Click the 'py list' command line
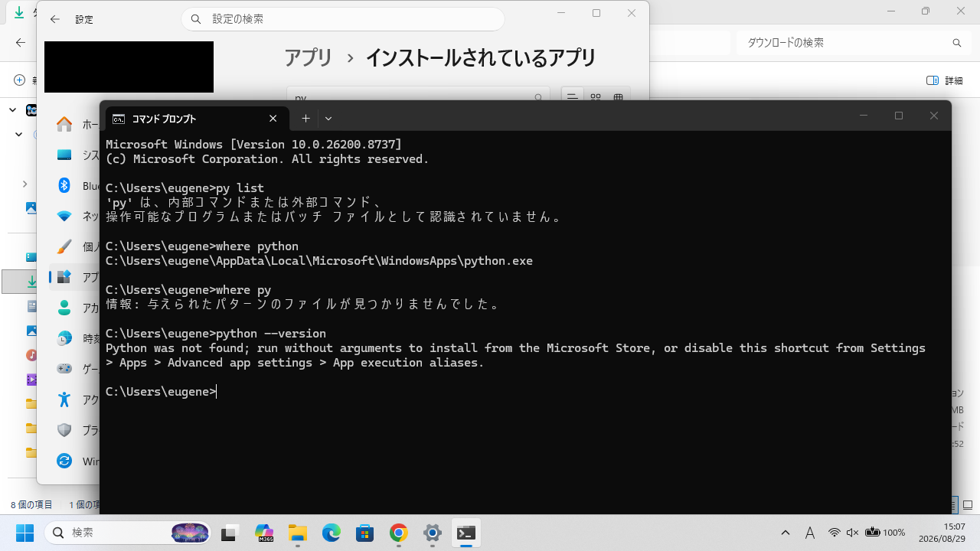This screenshot has width=980, height=551. 185,187
